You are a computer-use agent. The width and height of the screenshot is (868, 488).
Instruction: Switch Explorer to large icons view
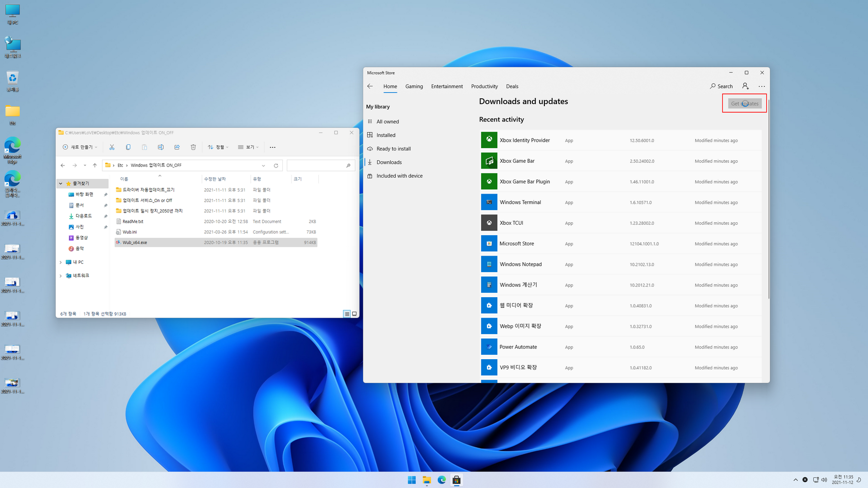tap(355, 314)
